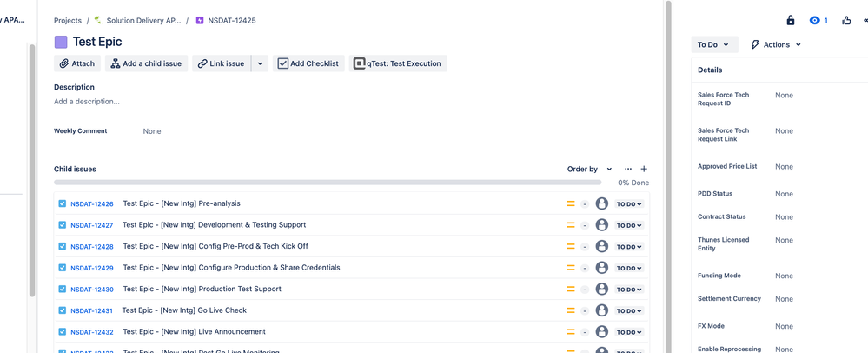868x353 pixels.
Task: Open TO DO status dropdown for NSDAT-12429
Action: click(x=629, y=268)
